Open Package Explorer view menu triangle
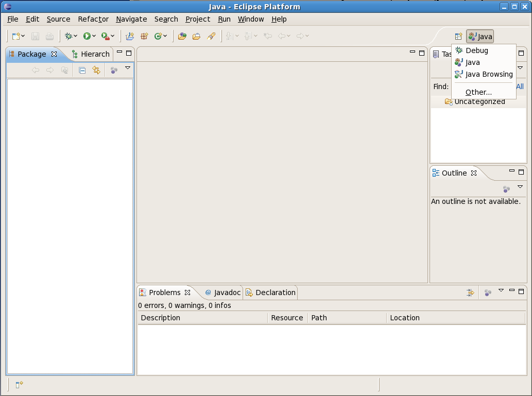This screenshot has width=532, height=396. [x=128, y=68]
